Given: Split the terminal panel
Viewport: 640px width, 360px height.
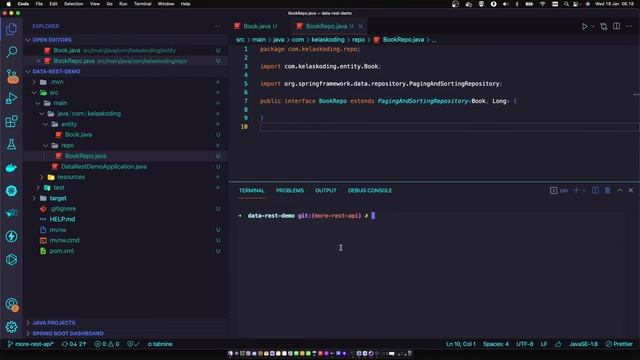Looking at the screenshot, I should coord(596,190).
